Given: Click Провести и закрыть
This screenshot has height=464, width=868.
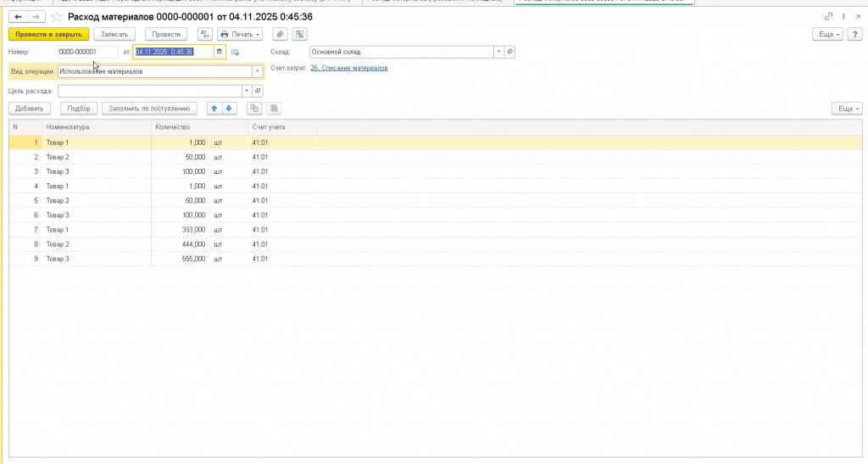Looking at the screenshot, I should [48, 34].
